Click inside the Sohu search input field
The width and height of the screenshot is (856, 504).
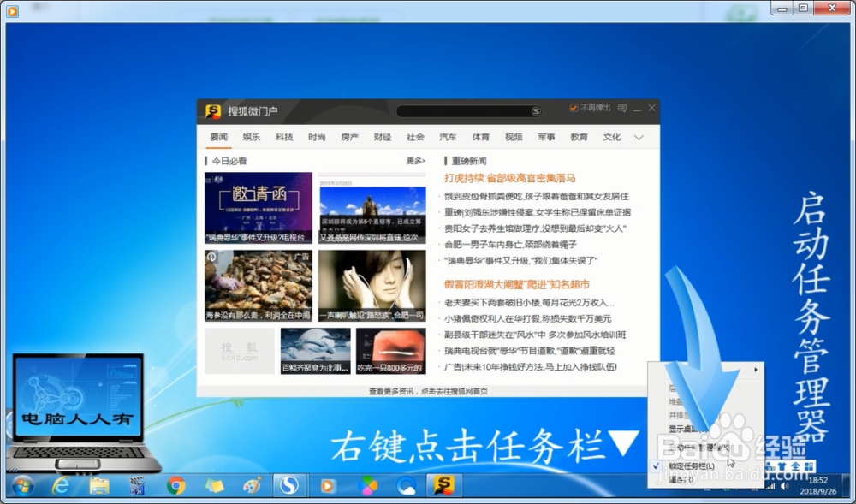pos(463,111)
